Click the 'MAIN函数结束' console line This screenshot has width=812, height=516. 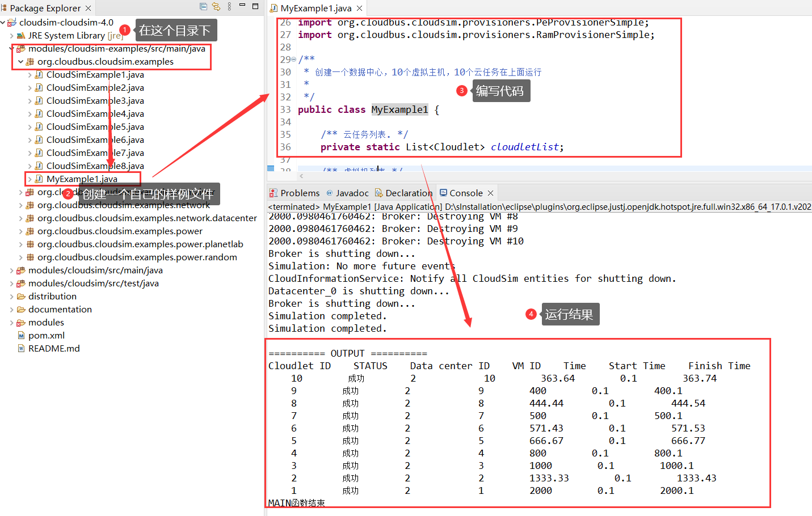(x=297, y=503)
